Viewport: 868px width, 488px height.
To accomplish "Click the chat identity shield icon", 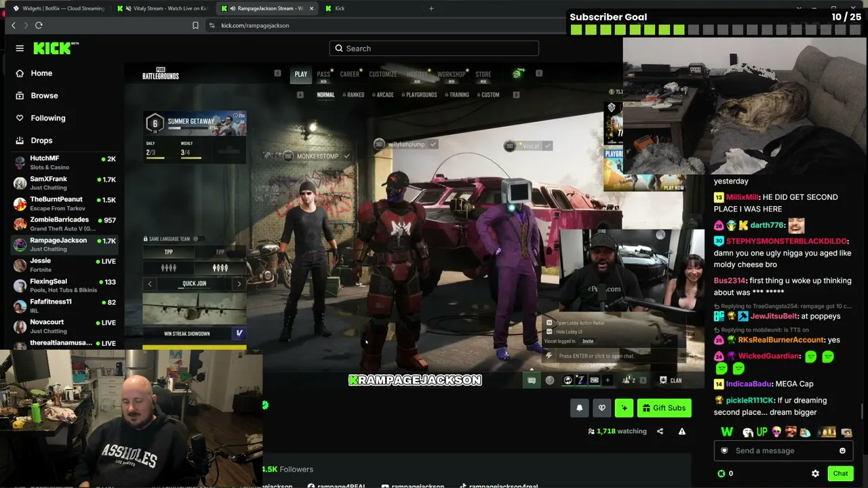I will [x=724, y=451].
